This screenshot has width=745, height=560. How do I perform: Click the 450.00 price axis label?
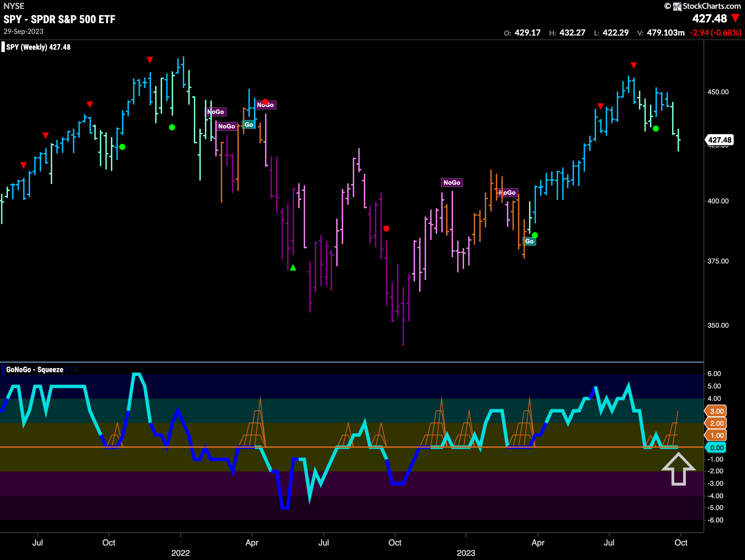[718, 92]
